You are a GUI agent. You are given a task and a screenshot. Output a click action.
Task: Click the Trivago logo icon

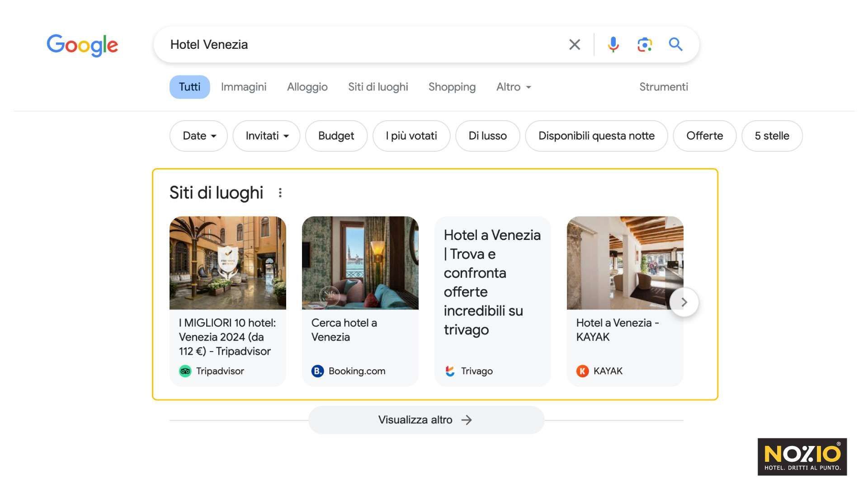450,371
